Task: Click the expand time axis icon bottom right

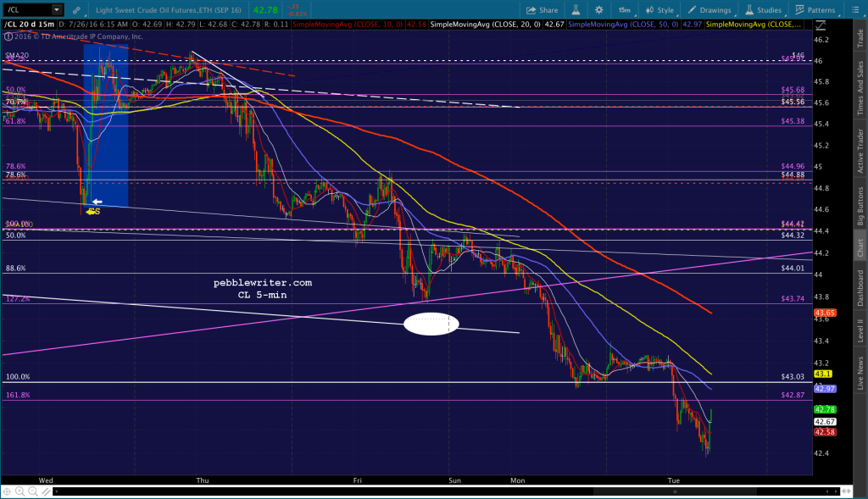Action: click(847, 491)
